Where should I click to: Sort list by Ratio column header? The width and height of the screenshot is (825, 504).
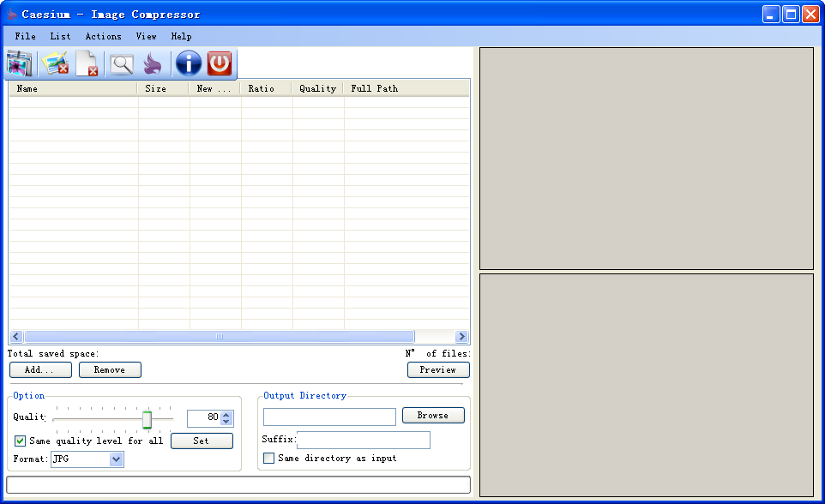(266, 88)
